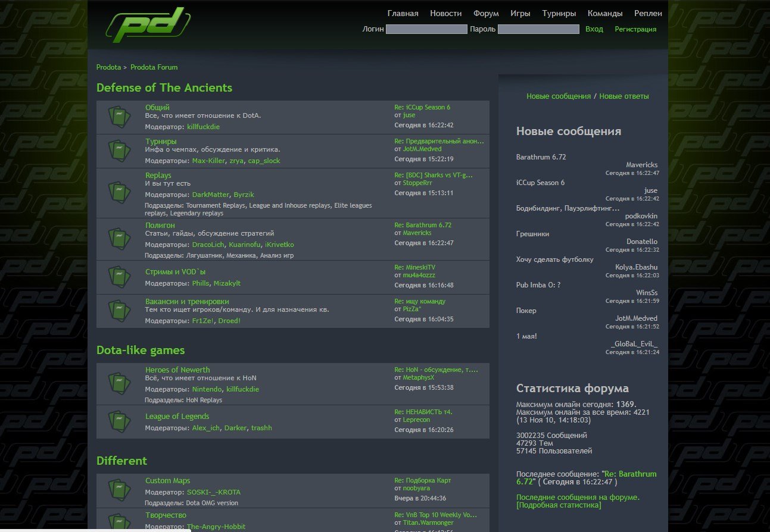
Task: Click the Регистрация link
Action: click(x=635, y=29)
